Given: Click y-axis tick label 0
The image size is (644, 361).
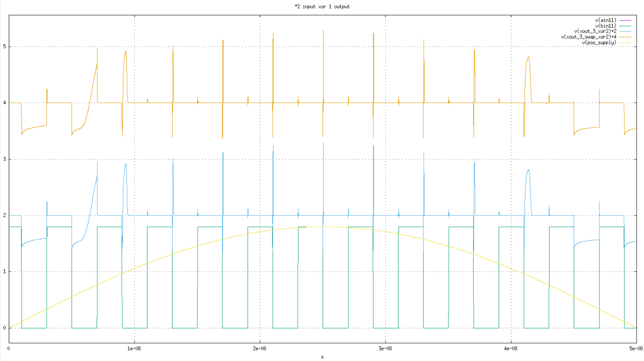Looking at the screenshot, I should pos(5,328).
